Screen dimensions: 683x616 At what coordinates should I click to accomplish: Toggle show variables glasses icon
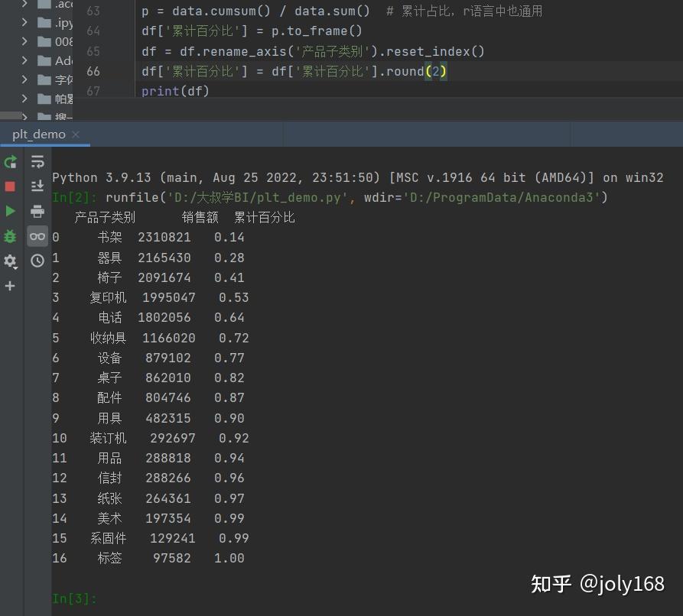click(37, 236)
